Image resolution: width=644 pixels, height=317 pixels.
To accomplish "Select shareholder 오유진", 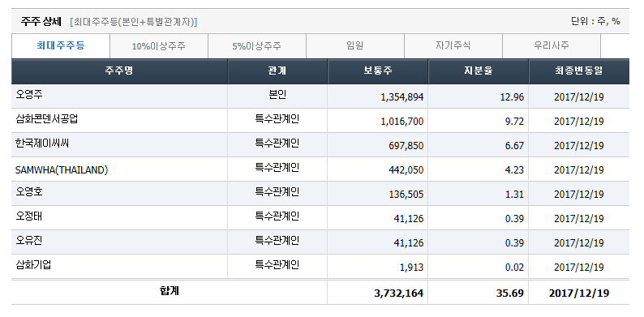I will click(x=28, y=240).
